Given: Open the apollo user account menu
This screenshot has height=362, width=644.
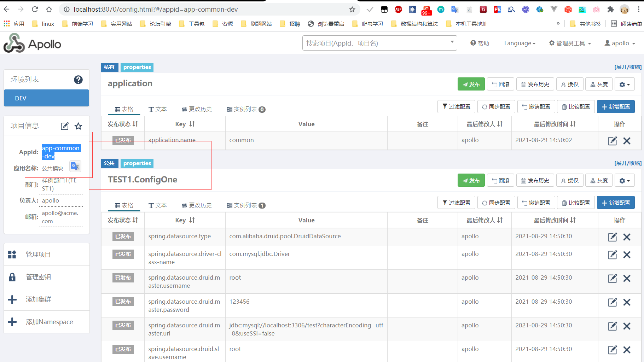Looking at the screenshot, I should coord(620,43).
